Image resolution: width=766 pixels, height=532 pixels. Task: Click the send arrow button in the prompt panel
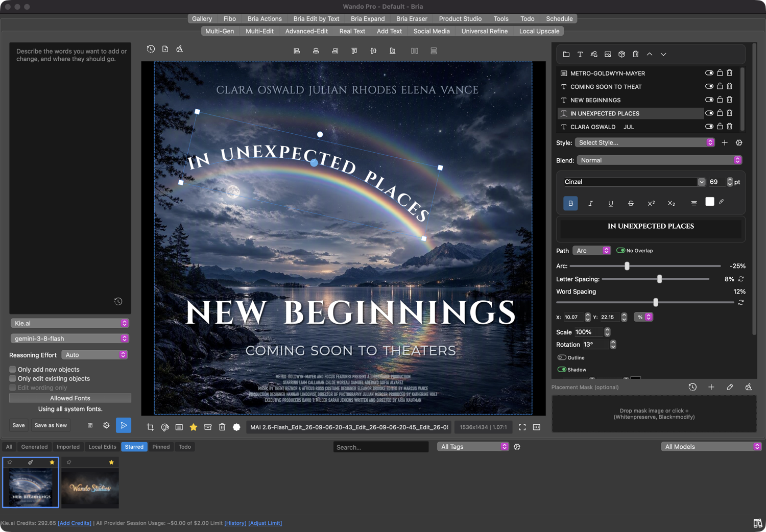click(124, 425)
